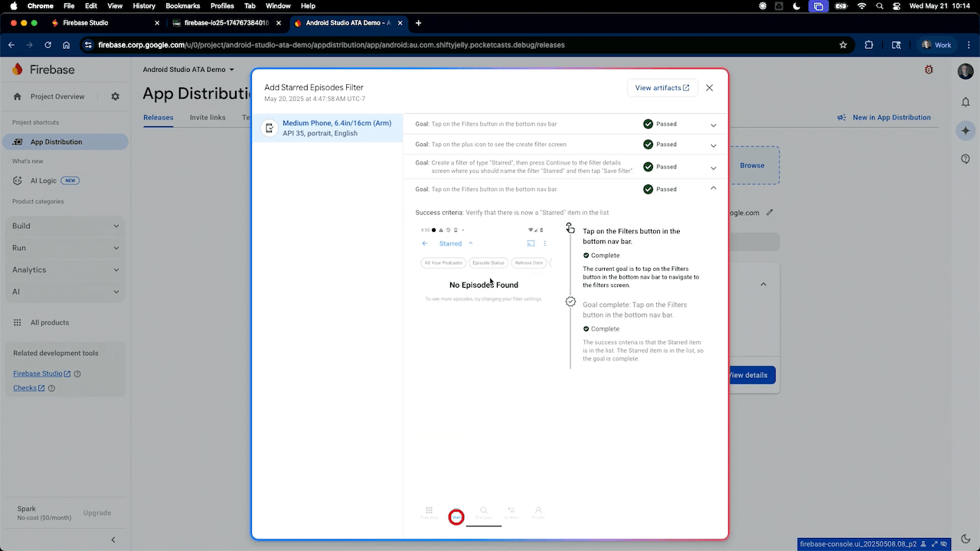This screenshot has width=980, height=551.
Task: Open the three-dot menu in phone screenshot
Action: click(545, 243)
